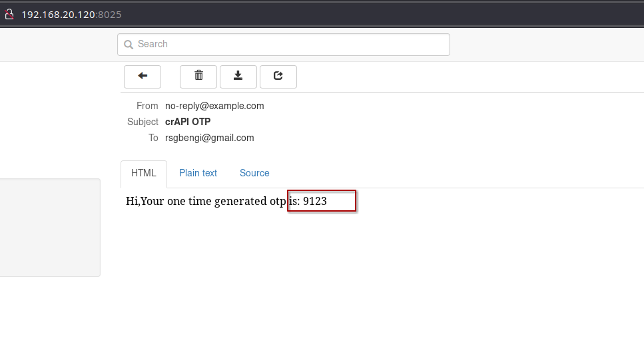Click the "From" header label
Image resolution: width=644 pixels, height=352 pixels.
(147, 106)
